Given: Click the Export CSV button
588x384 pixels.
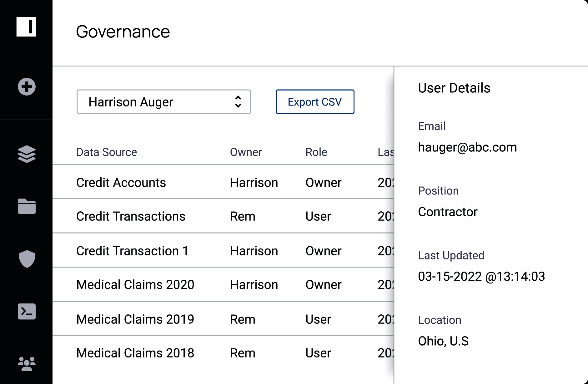Looking at the screenshot, I should [x=314, y=102].
